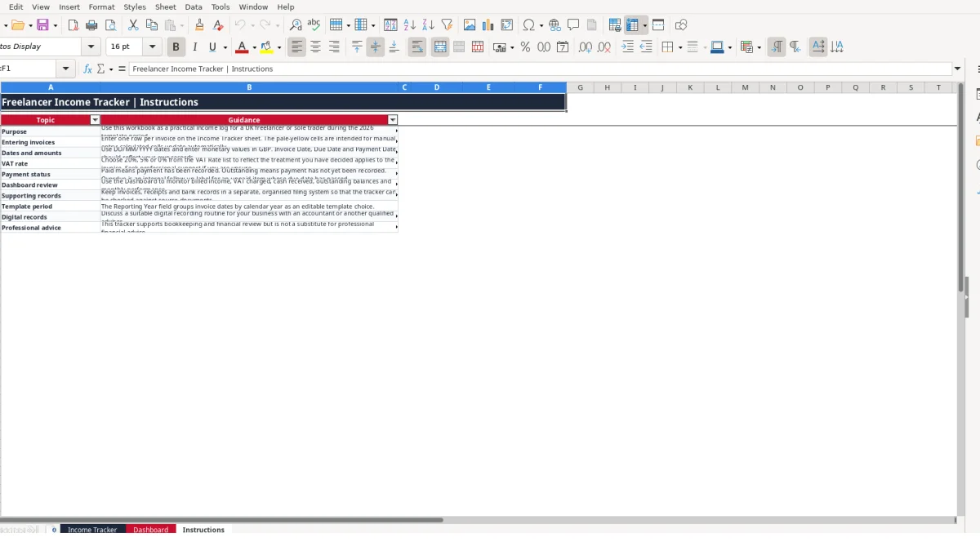The width and height of the screenshot is (980, 551).
Task: Toggle Wrap Text button
Action: pyautogui.click(x=416, y=47)
